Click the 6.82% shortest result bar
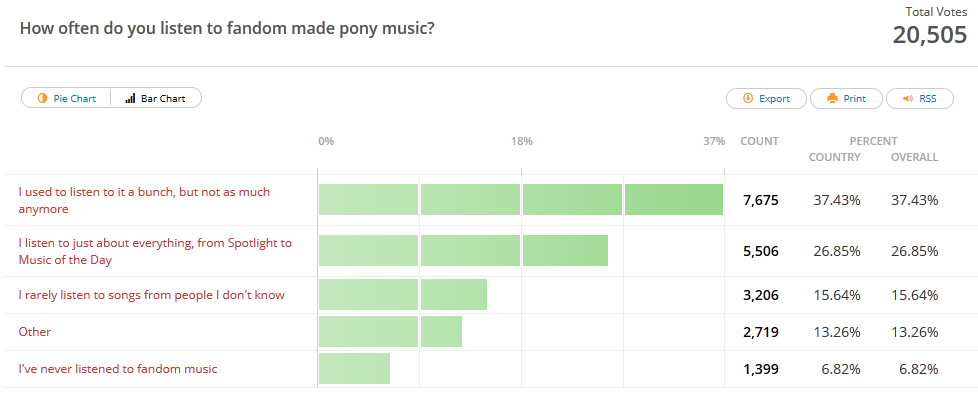The height and width of the screenshot is (395, 978). point(354,369)
